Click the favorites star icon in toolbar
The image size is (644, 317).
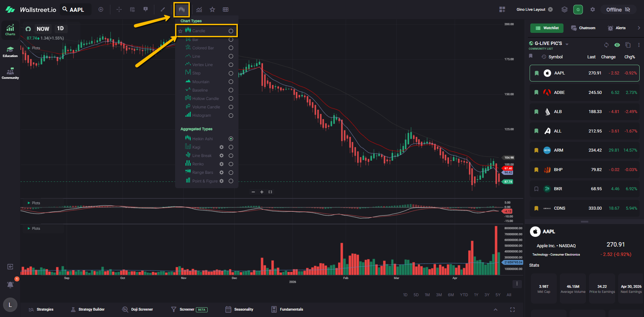[212, 9]
